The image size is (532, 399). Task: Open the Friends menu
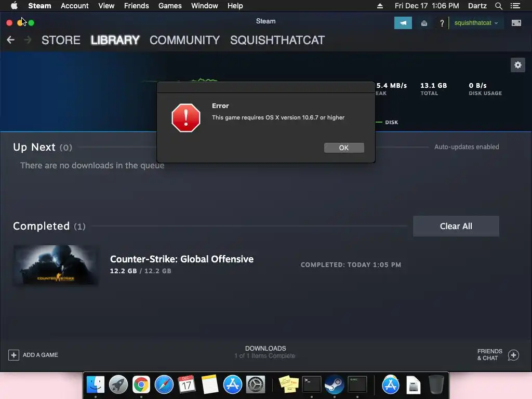pyautogui.click(x=137, y=6)
